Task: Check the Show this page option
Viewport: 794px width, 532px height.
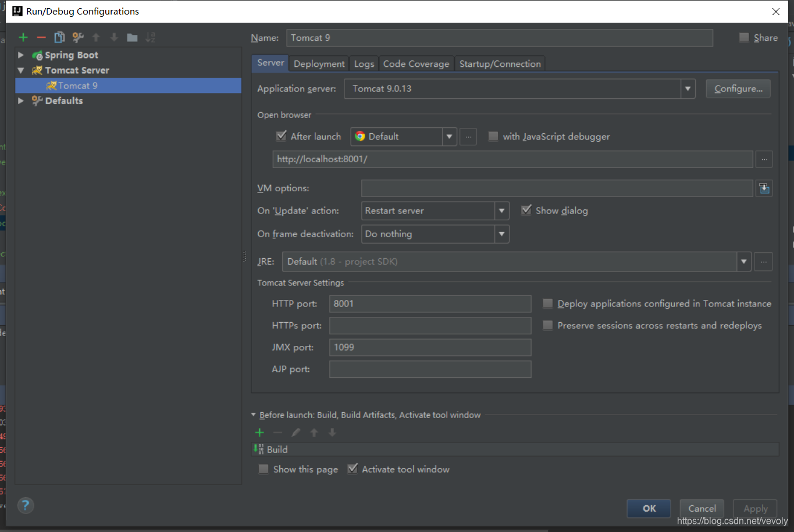Action: click(264, 469)
